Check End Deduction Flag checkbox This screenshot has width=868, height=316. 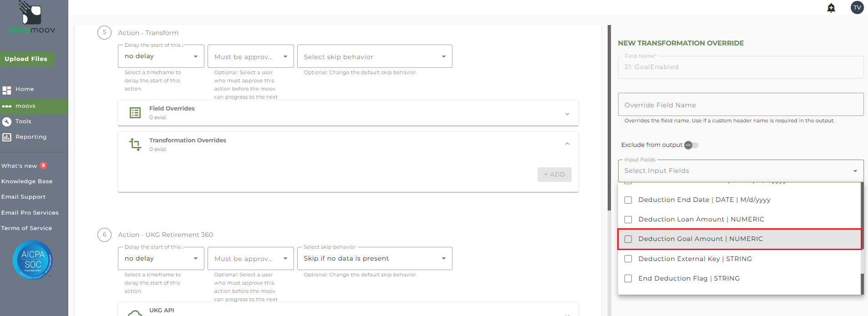[x=628, y=278]
